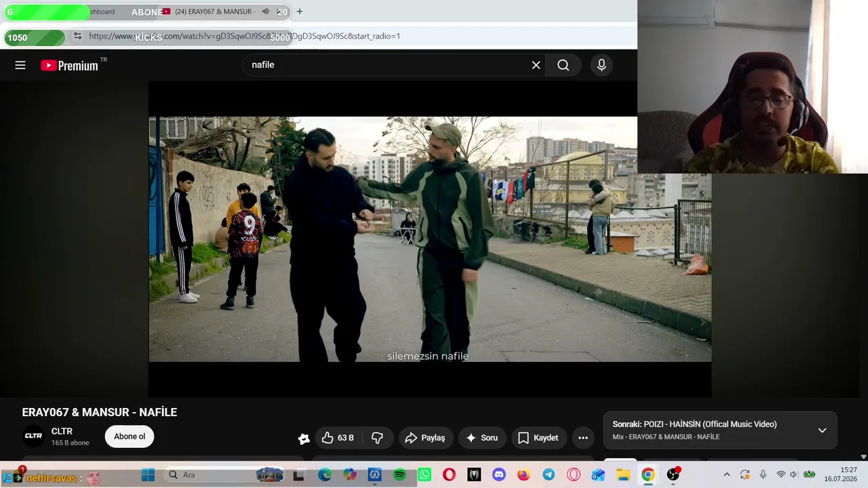The image size is (868, 488).
Task: Subscribe using the 'Abone ol' button
Action: pos(130,436)
